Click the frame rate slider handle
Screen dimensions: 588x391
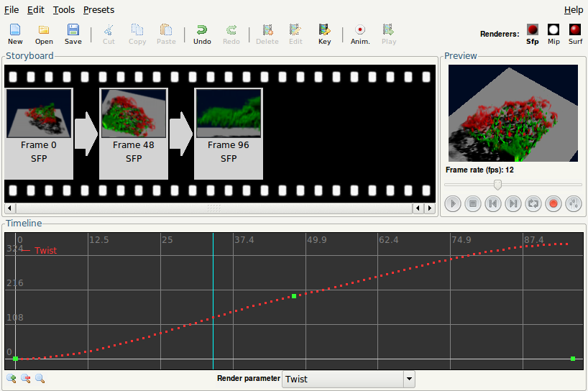(497, 185)
